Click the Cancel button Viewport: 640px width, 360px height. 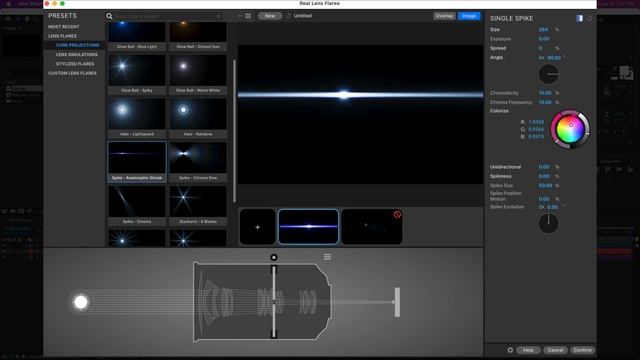click(x=555, y=350)
